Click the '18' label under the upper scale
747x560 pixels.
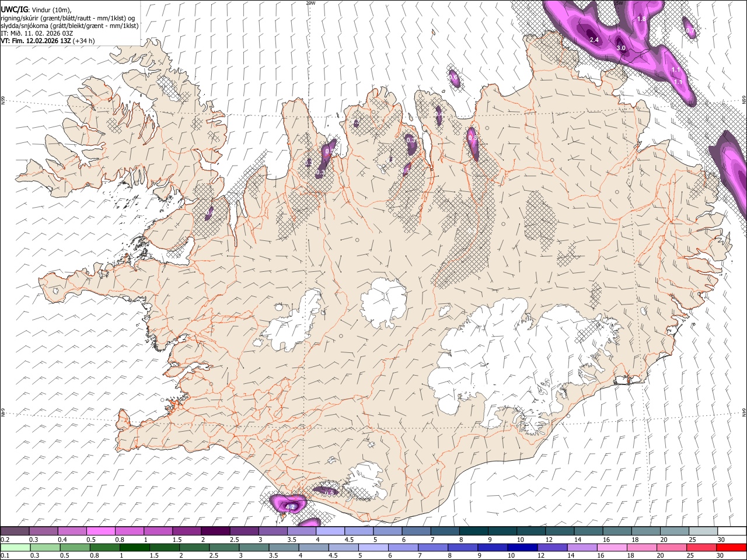click(x=635, y=540)
